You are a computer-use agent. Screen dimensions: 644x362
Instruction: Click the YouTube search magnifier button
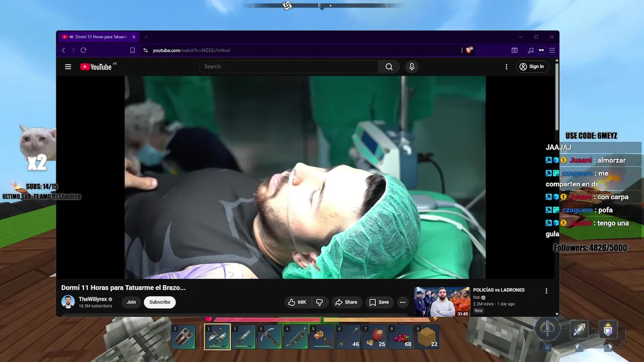389,66
